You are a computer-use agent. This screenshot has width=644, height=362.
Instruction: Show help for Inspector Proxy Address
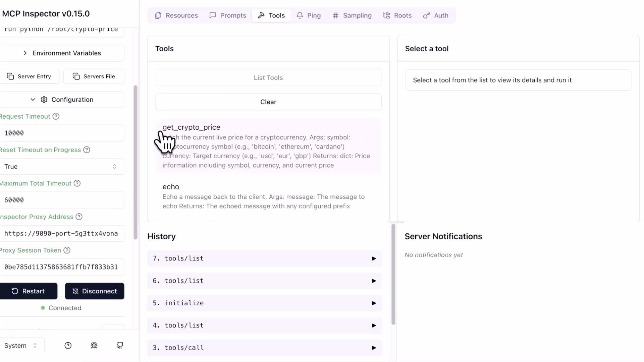coord(79,217)
